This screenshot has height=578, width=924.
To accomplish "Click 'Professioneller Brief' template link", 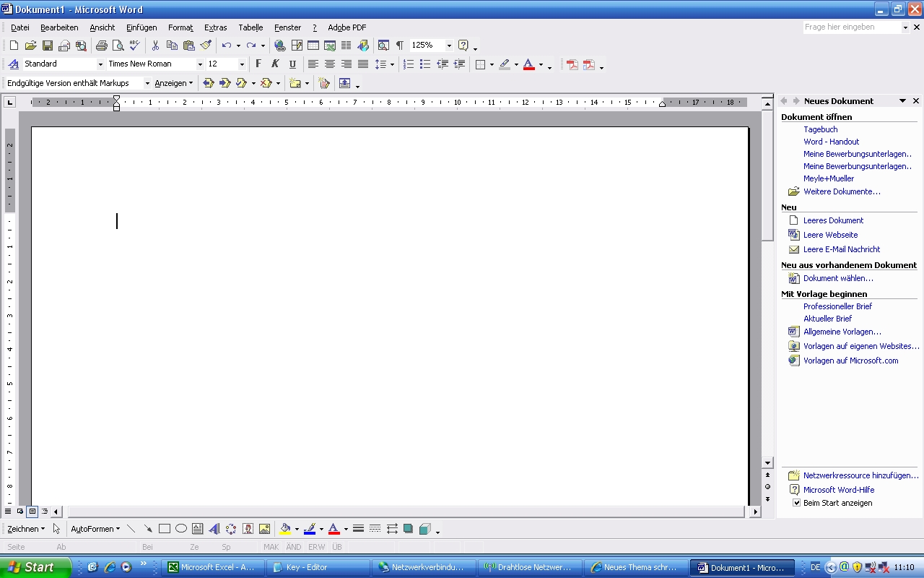I will [837, 306].
